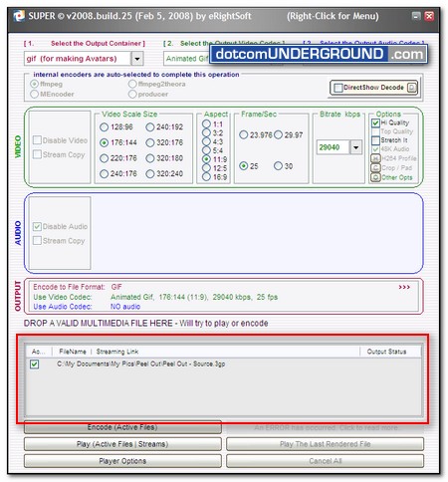Click the SUPER app icon in title bar
This screenshot has height=482, width=448.
[x=19, y=16]
